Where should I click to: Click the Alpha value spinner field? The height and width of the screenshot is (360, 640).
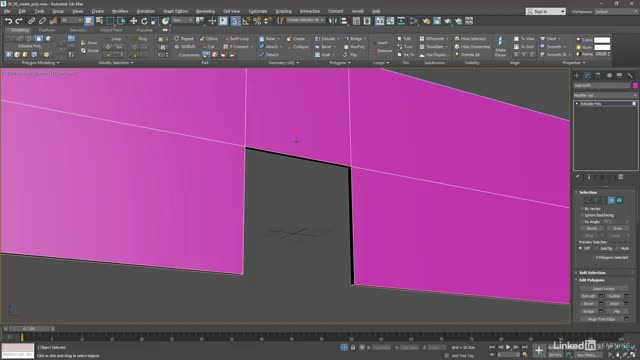tap(602, 54)
